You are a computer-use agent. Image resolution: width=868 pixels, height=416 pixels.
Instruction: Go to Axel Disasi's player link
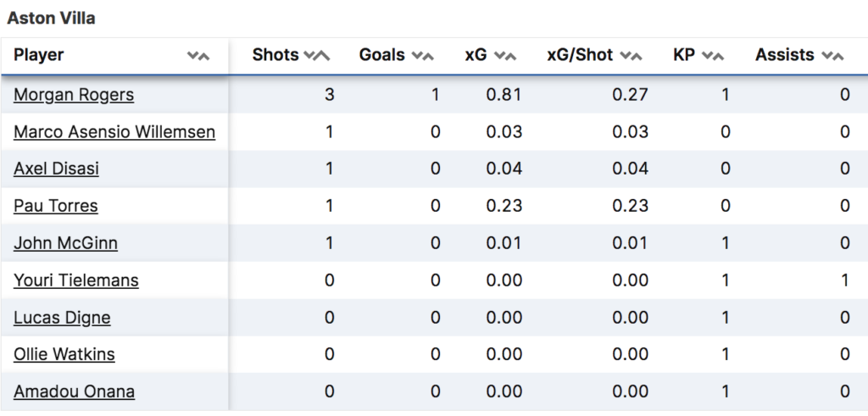[x=56, y=169]
